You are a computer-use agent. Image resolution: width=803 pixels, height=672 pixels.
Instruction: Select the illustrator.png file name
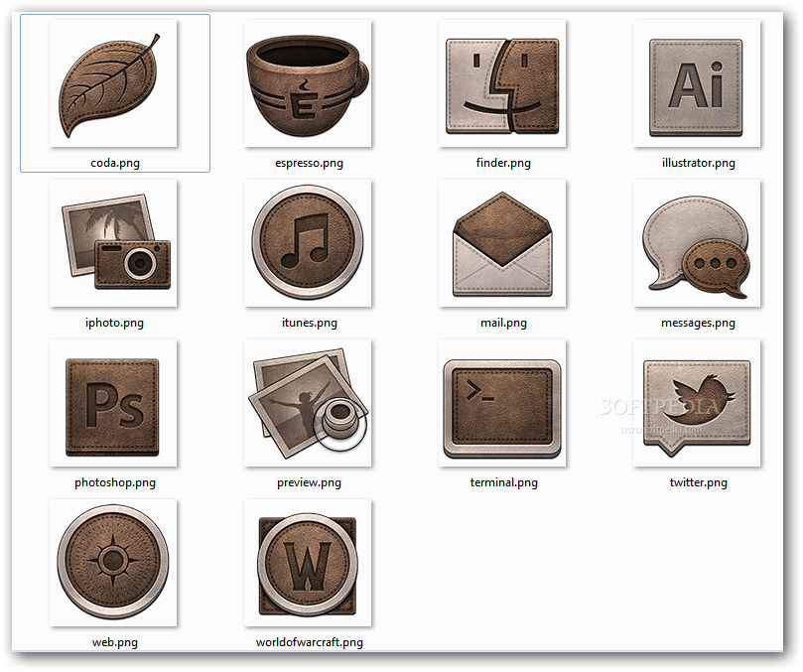[699, 164]
